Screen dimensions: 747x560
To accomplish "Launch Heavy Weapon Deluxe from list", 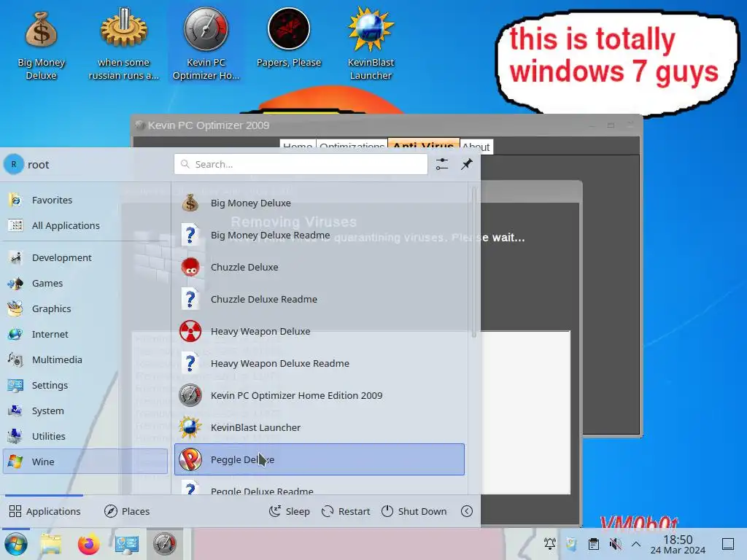I will (320, 332).
